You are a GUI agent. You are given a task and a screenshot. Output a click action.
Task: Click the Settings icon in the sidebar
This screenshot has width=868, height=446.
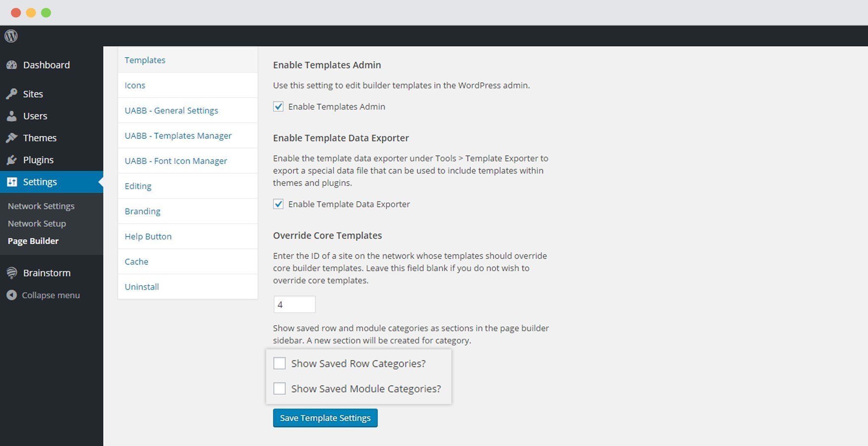coord(12,181)
